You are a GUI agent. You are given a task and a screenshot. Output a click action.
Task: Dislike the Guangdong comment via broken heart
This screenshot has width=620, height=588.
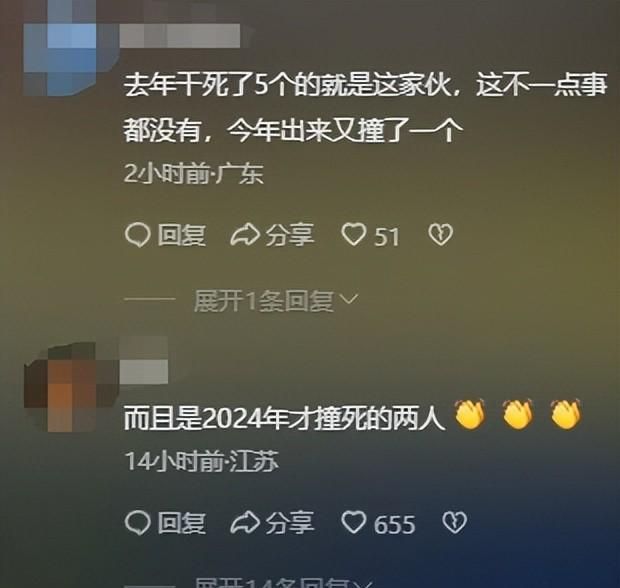(x=440, y=235)
